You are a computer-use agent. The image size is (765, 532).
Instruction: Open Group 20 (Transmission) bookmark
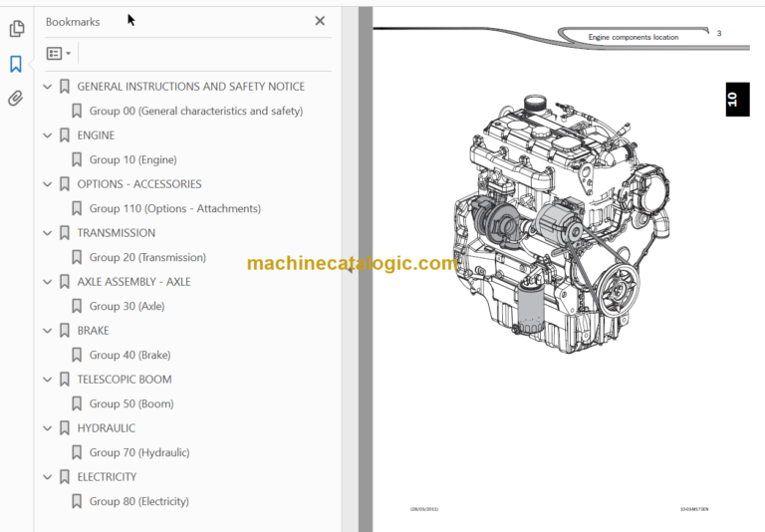pos(147,257)
